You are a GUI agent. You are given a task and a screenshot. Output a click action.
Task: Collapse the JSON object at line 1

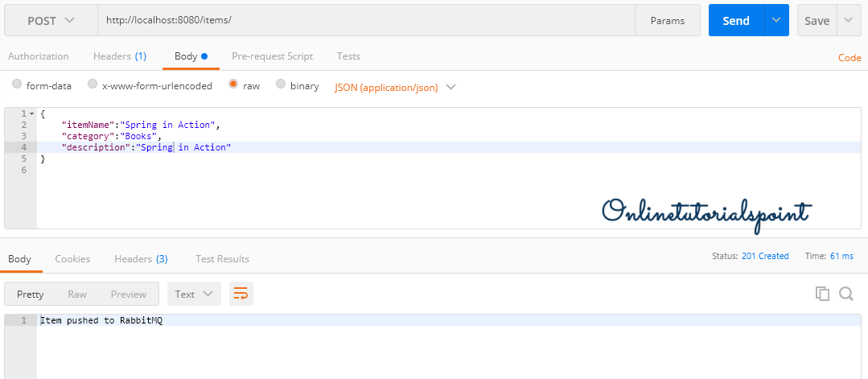tap(31, 113)
